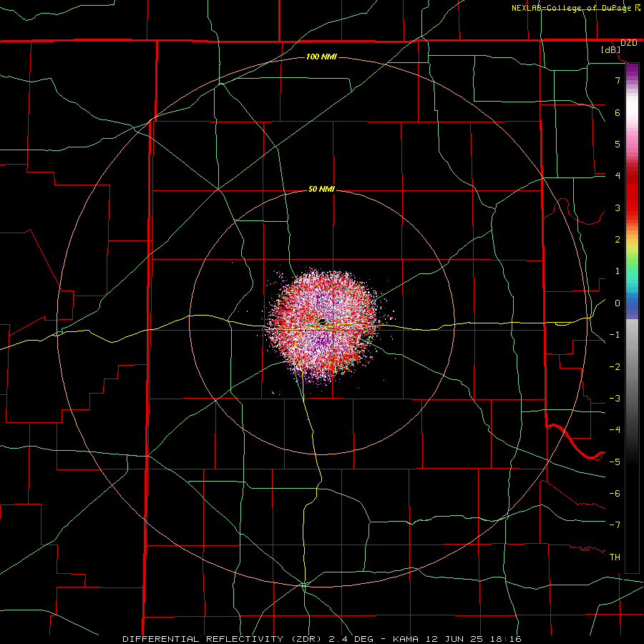Click the -1 dB color scale label

click(x=615, y=335)
